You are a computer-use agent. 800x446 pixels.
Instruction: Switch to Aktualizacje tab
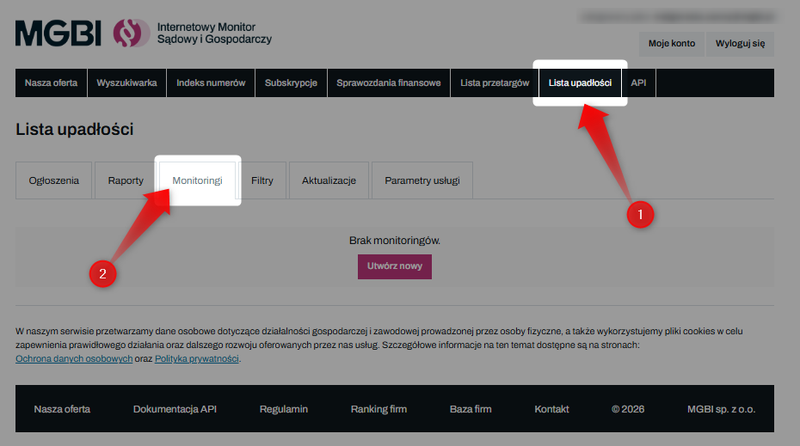[x=329, y=181]
